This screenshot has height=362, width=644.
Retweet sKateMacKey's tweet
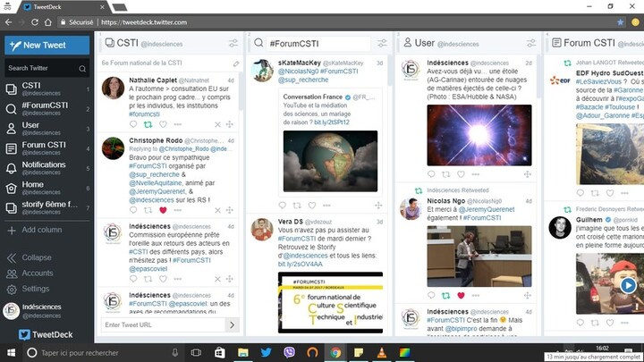click(297, 206)
